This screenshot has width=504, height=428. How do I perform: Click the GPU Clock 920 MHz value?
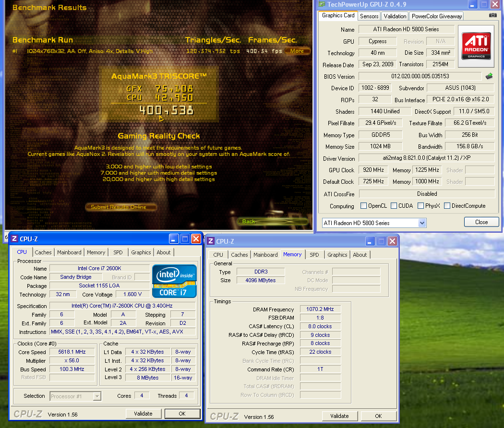[x=373, y=170]
